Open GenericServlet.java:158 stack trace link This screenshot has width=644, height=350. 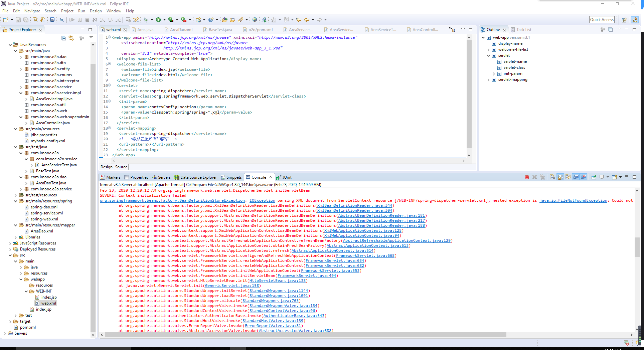[x=232, y=286]
